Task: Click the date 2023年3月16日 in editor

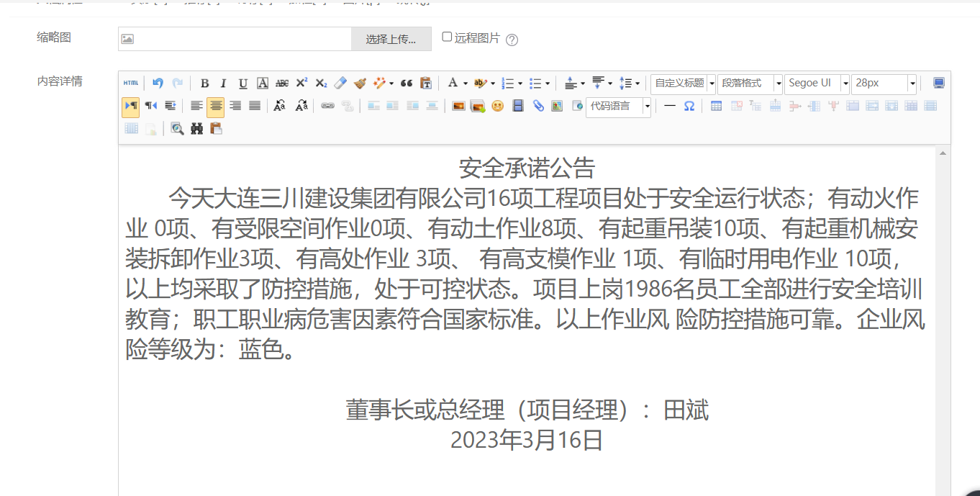Action: (x=526, y=440)
